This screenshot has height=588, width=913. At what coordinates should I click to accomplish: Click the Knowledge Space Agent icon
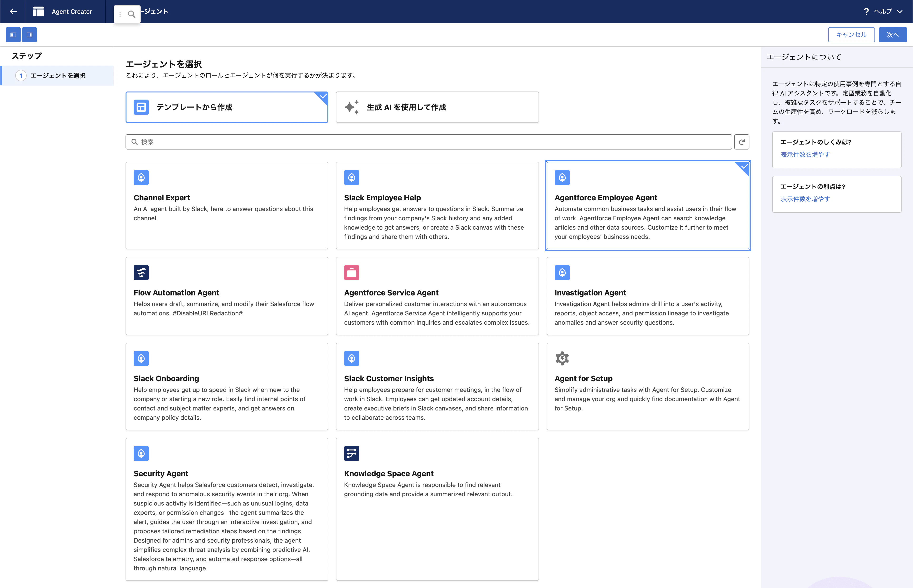click(x=351, y=454)
